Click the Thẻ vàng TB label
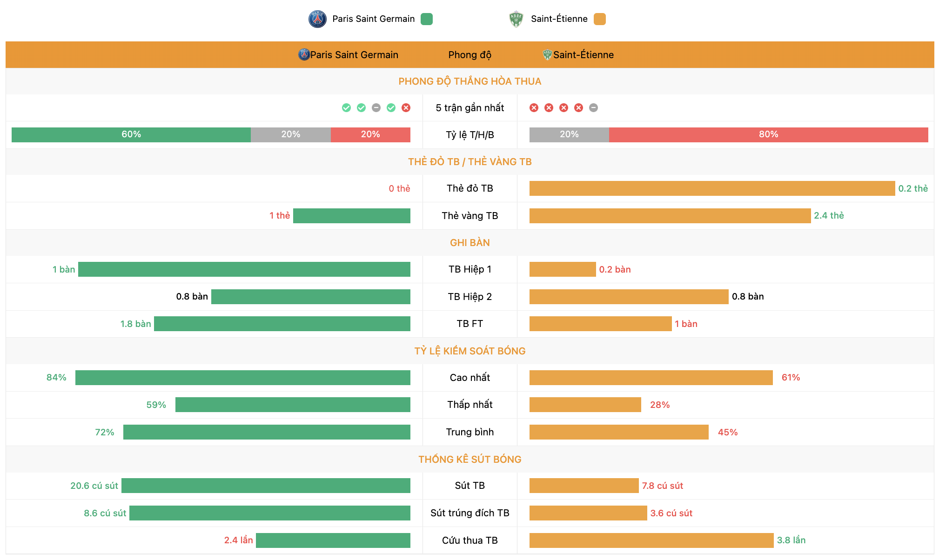The height and width of the screenshot is (560, 939). pyautogui.click(x=469, y=216)
